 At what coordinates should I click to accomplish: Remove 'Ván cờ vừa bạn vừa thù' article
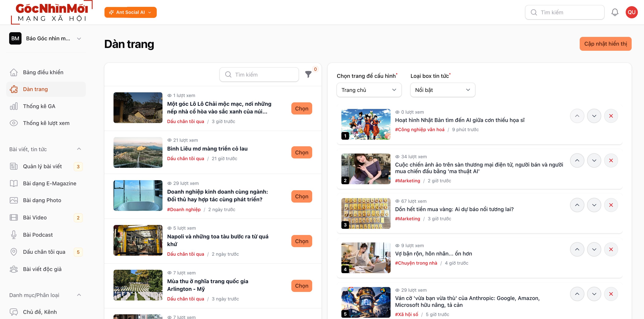point(611,294)
